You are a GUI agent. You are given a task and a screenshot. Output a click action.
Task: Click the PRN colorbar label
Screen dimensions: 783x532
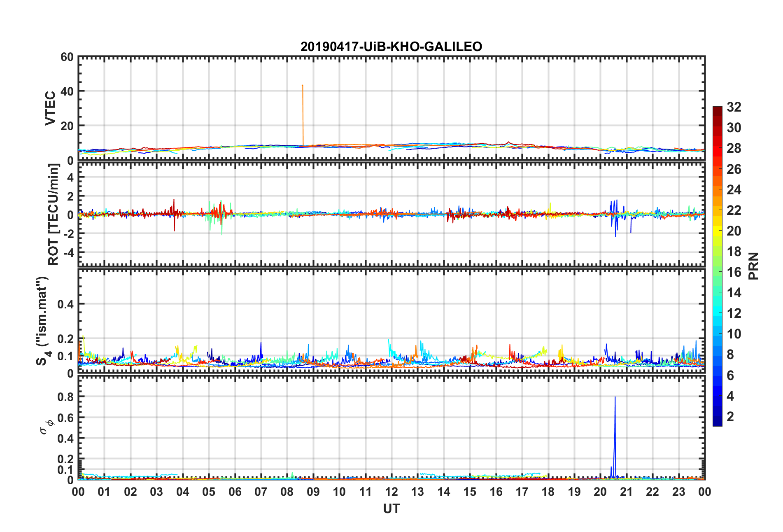pos(753,266)
